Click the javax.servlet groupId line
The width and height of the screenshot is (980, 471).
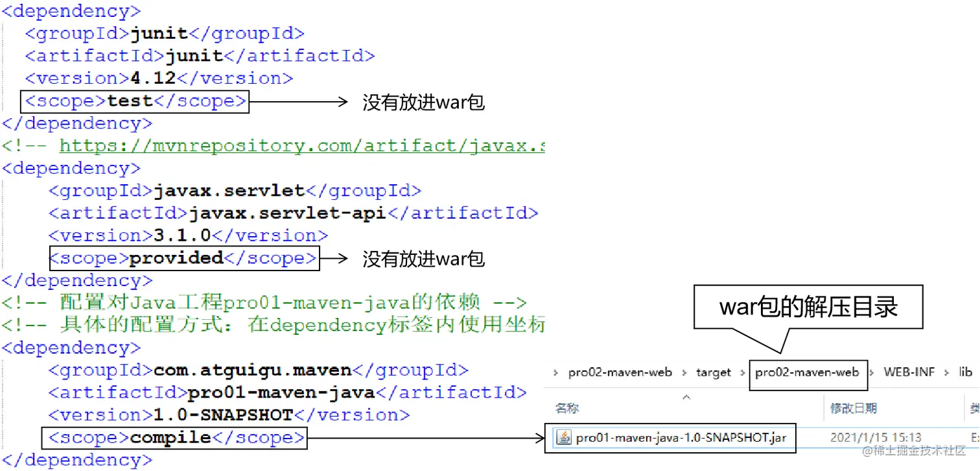(235, 191)
